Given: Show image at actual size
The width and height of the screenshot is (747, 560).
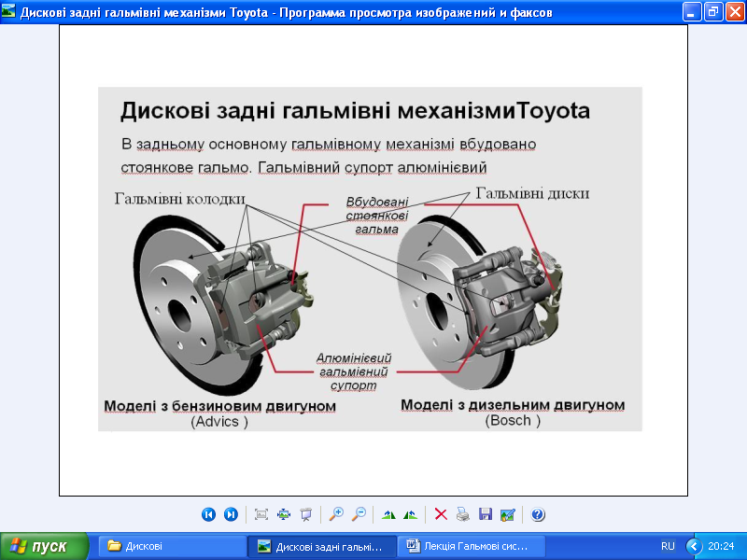Looking at the screenshot, I should click(284, 514).
